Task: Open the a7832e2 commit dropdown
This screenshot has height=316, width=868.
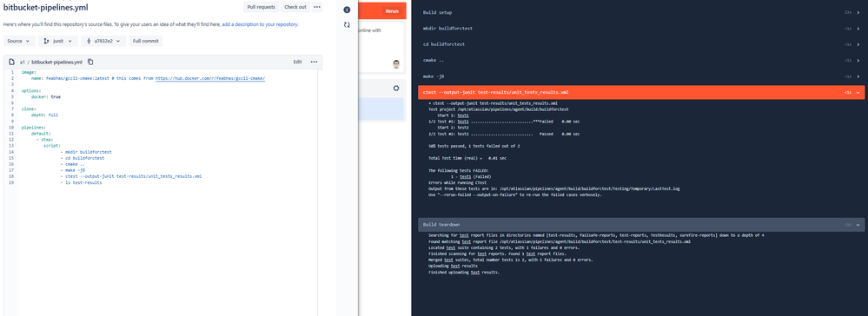Action: point(103,41)
